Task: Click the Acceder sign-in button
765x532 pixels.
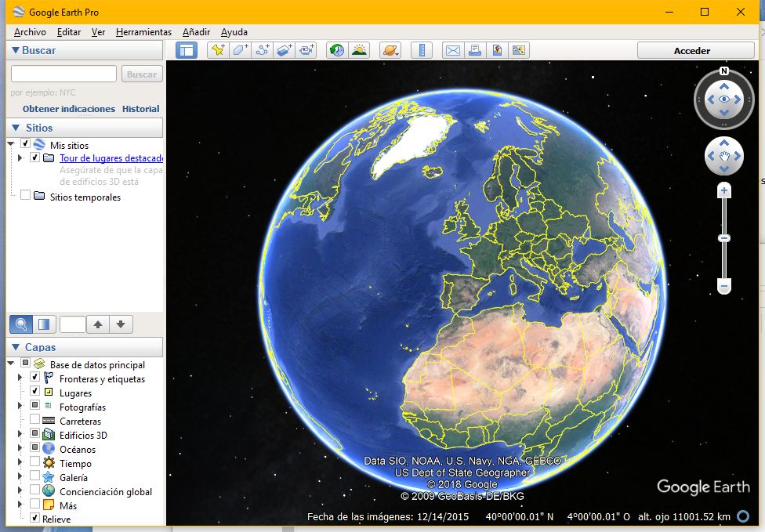Action: [x=696, y=51]
